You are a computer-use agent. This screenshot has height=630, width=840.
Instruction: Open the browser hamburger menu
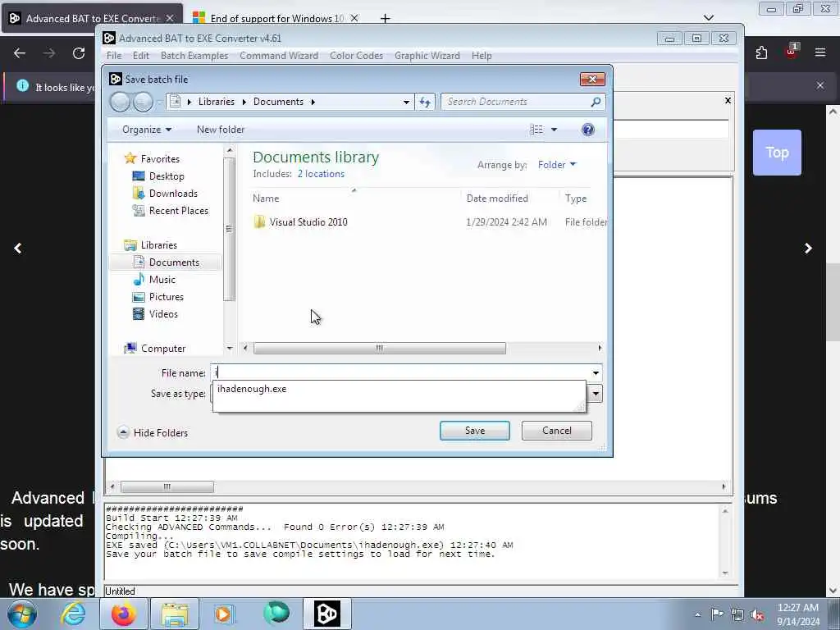tap(819, 52)
